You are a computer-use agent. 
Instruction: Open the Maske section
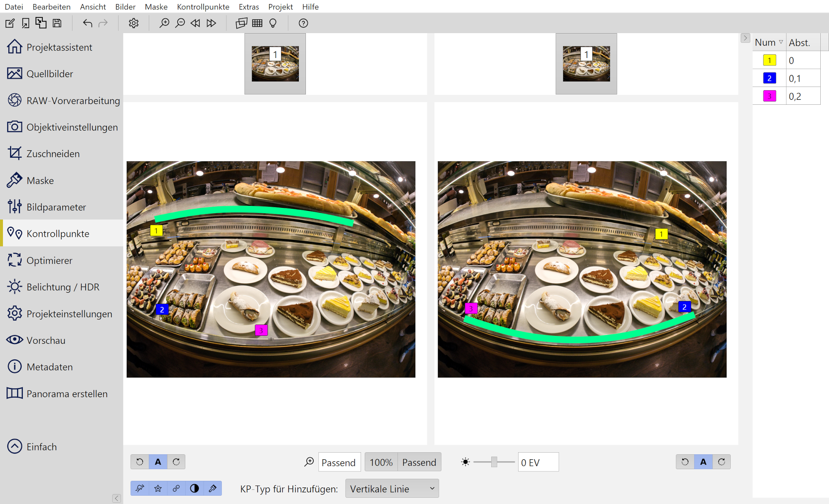[40, 181]
